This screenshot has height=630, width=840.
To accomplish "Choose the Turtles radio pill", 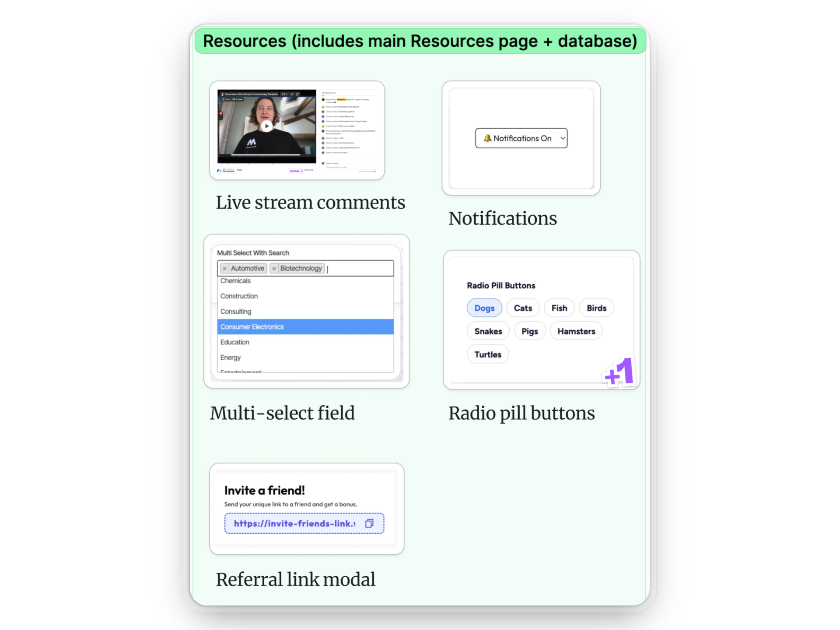I will 487,354.
